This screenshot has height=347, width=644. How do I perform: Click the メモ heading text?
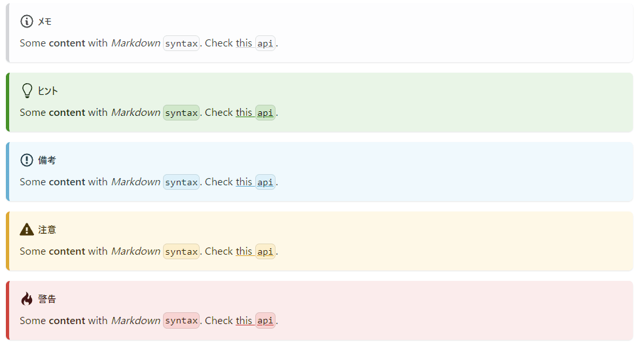click(x=45, y=22)
